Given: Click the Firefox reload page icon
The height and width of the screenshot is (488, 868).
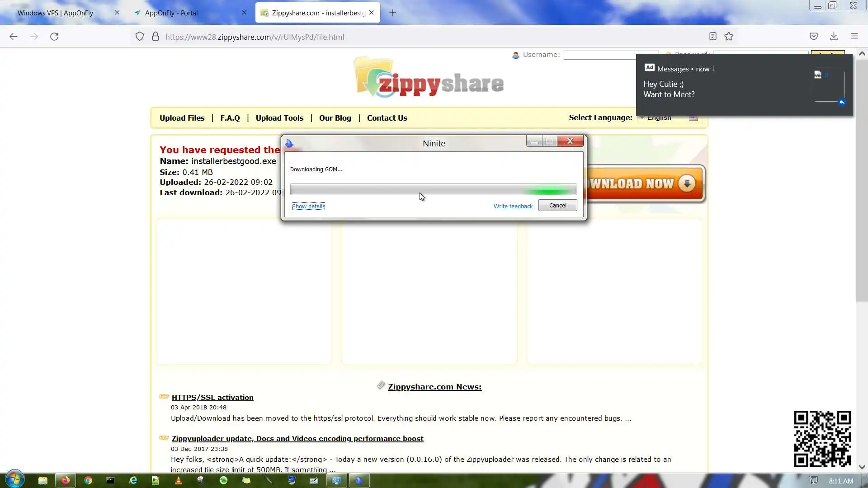Looking at the screenshot, I should (x=54, y=37).
